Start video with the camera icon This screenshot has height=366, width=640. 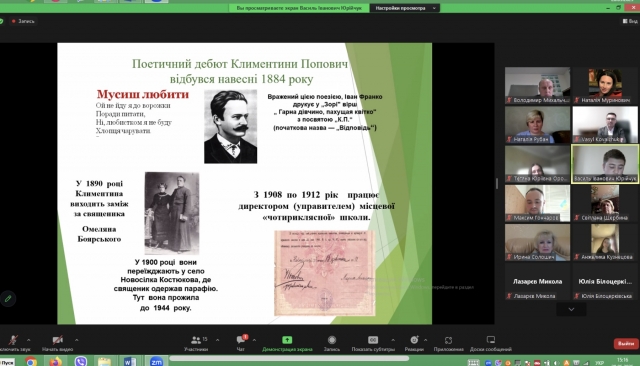(x=58, y=340)
